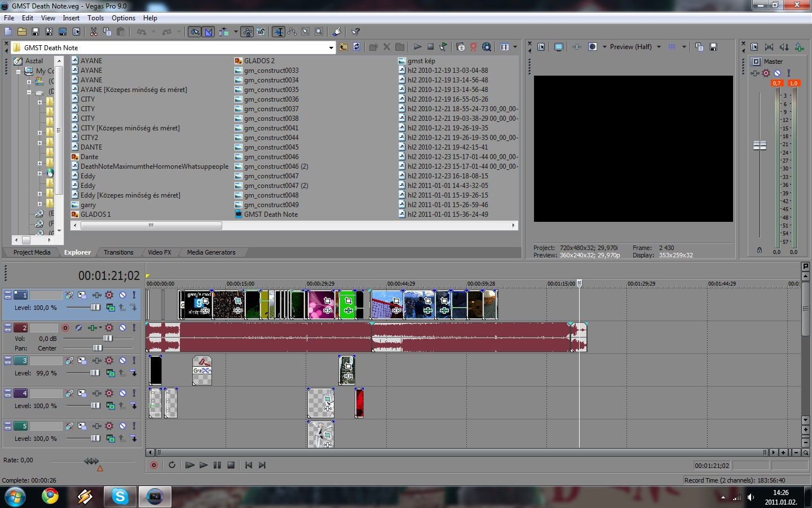The image size is (812, 508).
Task: Mute the Master bus
Action: point(777,73)
